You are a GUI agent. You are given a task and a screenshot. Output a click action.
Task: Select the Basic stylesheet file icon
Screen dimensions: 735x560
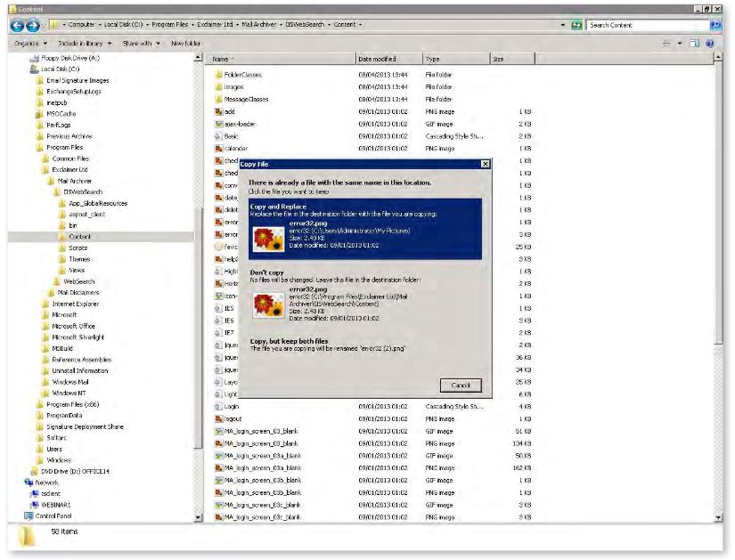(x=218, y=136)
